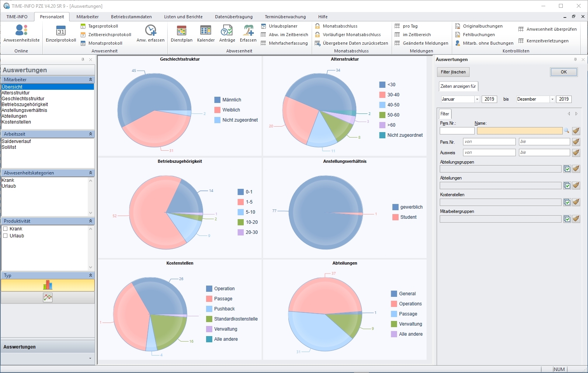Switch to the Terminüberwachung tab
Image resolution: width=588 pixels, height=373 pixels.
tap(285, 17)
